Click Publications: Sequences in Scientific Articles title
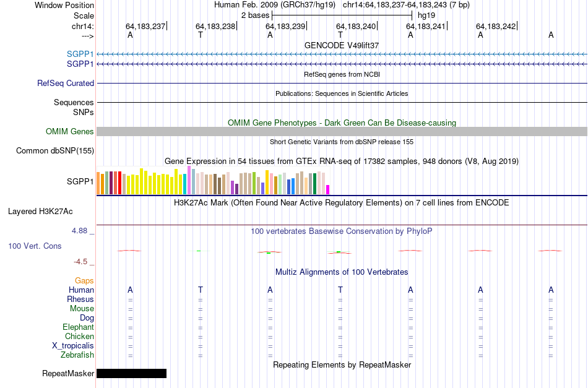Image resolution: width=588 pixels, height=388 pixels. click(x=342, y=93)
